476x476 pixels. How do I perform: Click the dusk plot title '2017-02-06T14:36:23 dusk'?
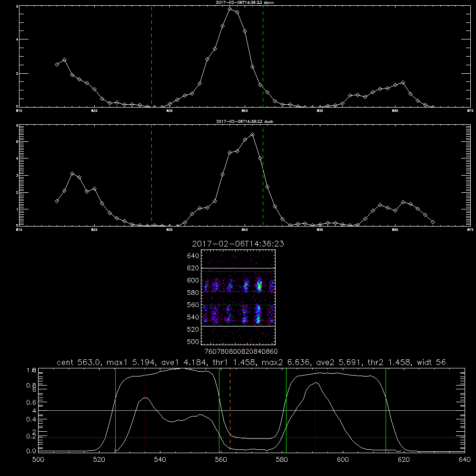(245, 121)
